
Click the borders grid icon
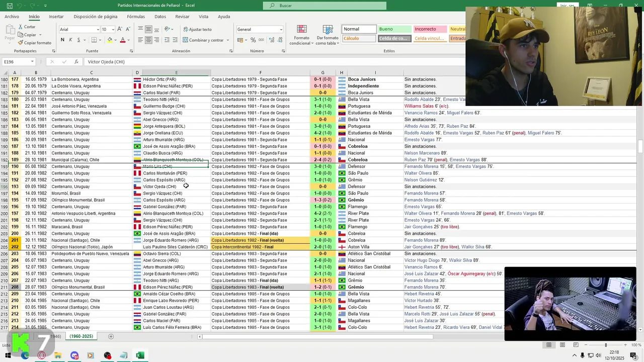click(94, 40)
